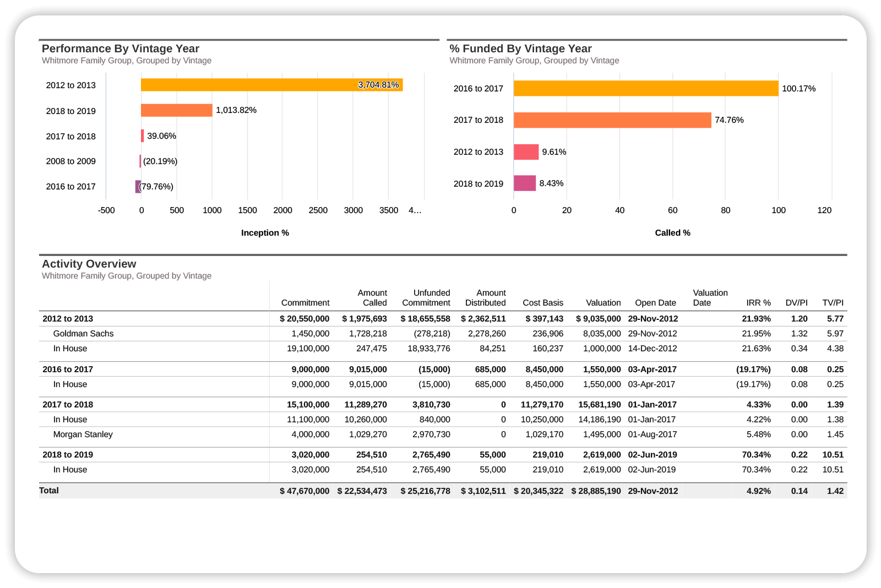
Task: Click the 10,260,000 amount called cell
Action: point(366,420)
